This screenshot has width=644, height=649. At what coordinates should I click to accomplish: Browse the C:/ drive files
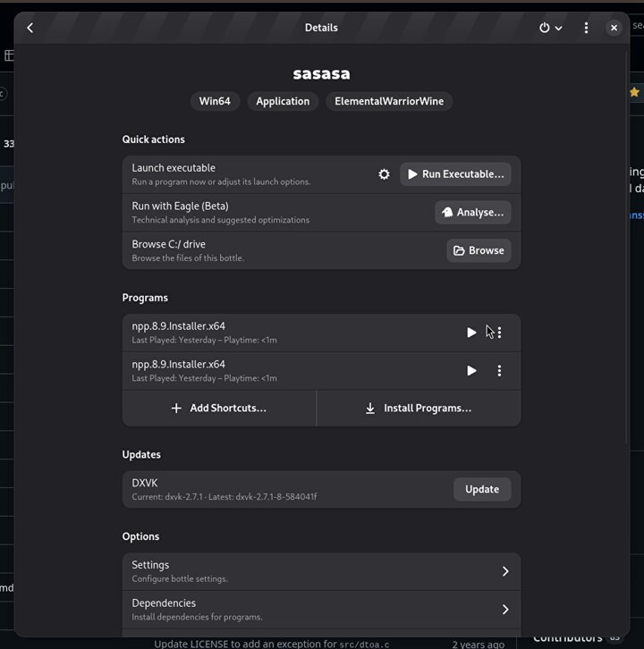(x=479, y=250)
